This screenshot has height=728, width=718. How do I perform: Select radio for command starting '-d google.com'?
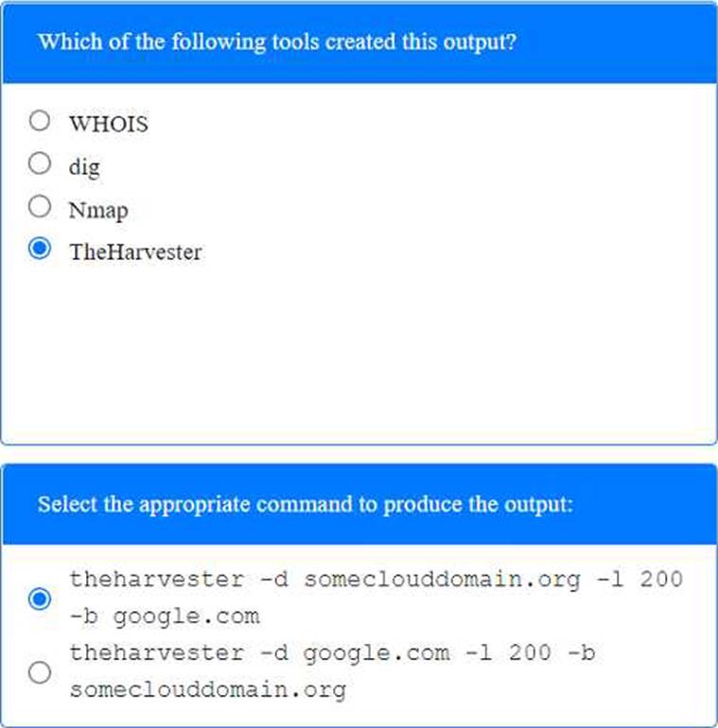click(x=40, y=672)
